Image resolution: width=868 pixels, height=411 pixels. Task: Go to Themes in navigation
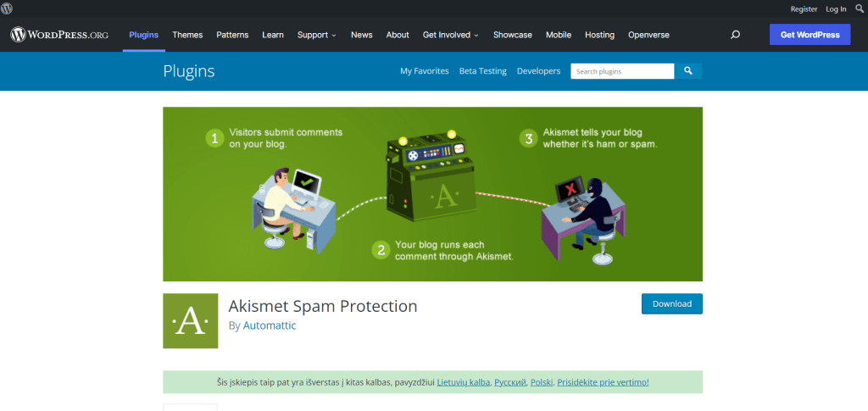coord(187,35)
